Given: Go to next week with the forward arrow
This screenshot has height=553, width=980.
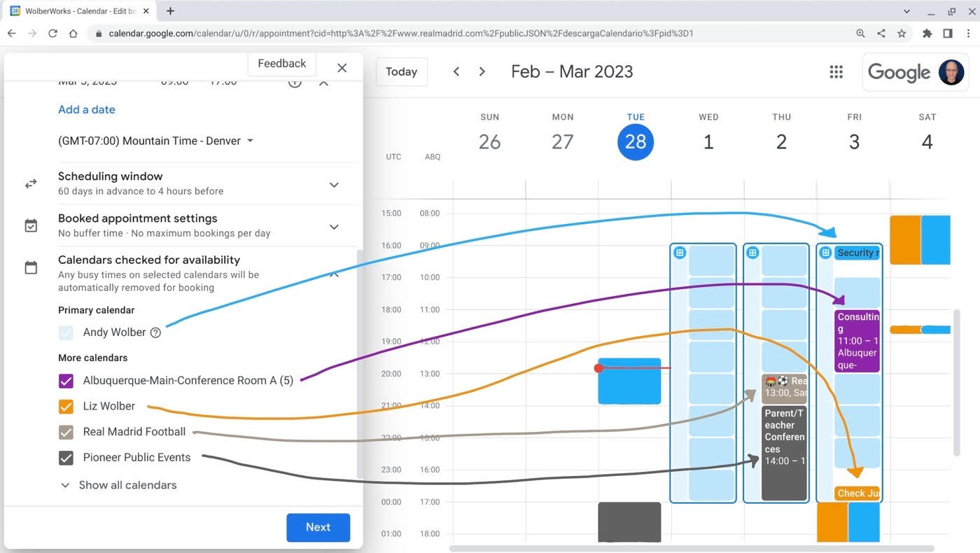Looking at the screenshot, I should (482, 71).
